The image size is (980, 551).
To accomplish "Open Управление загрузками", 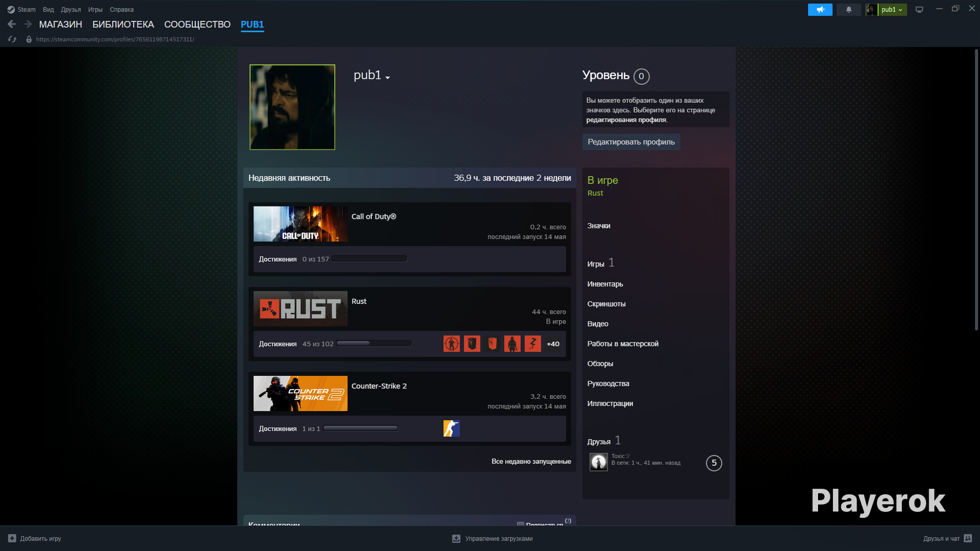I will (x=492, y=538).
